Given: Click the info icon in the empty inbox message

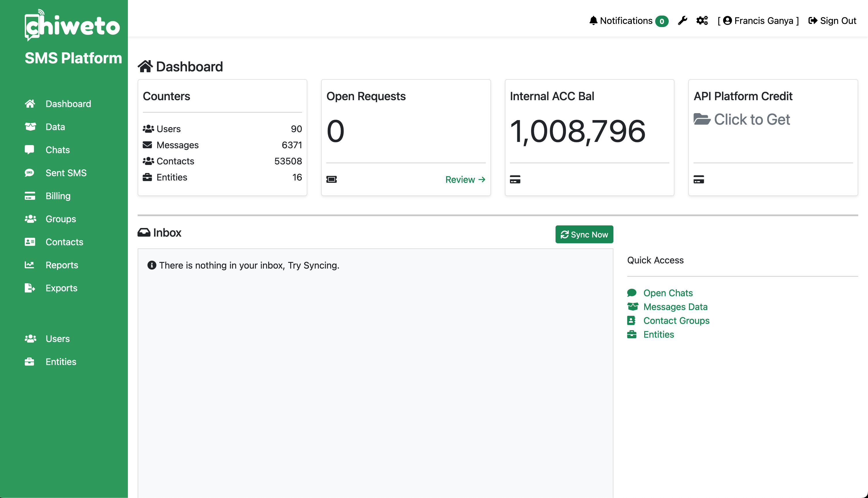Looking at the screenshot, I should click(151, 265).
